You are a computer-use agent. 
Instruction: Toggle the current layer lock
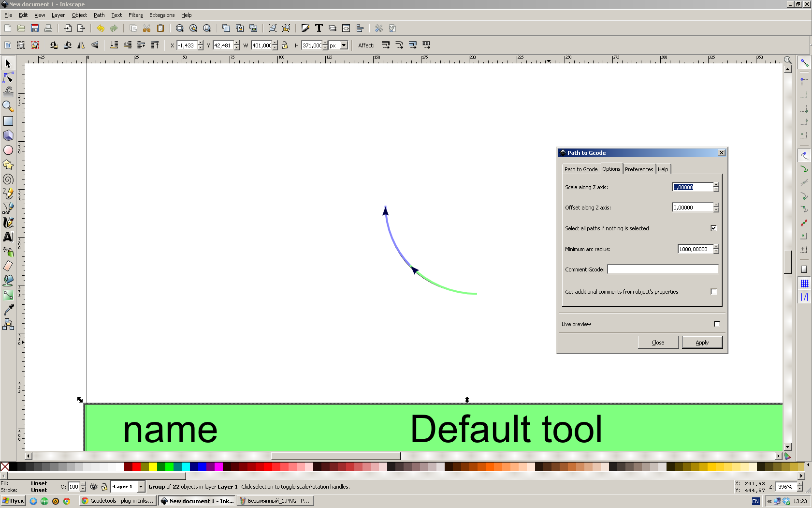pyautogui.click(x=104, y=486)
